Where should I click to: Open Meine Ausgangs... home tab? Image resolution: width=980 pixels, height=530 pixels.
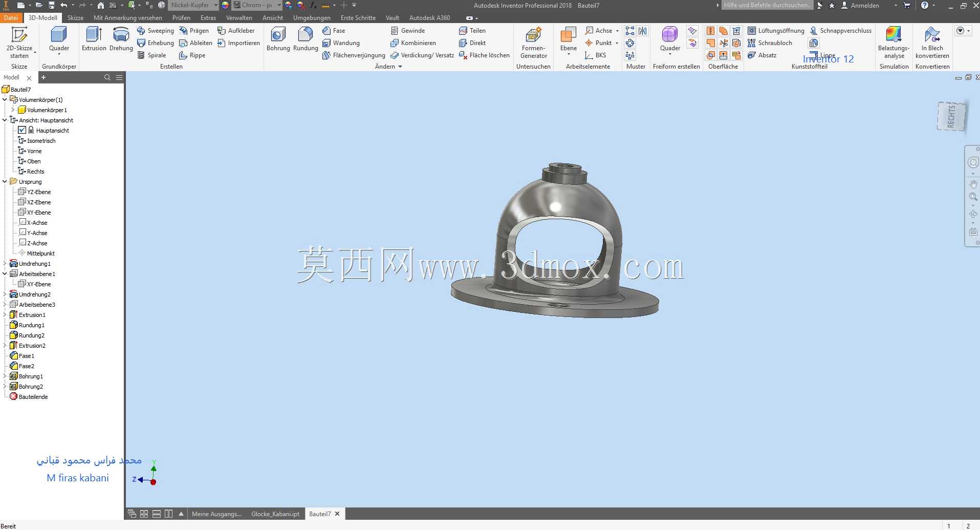click(x=216, y=514)
